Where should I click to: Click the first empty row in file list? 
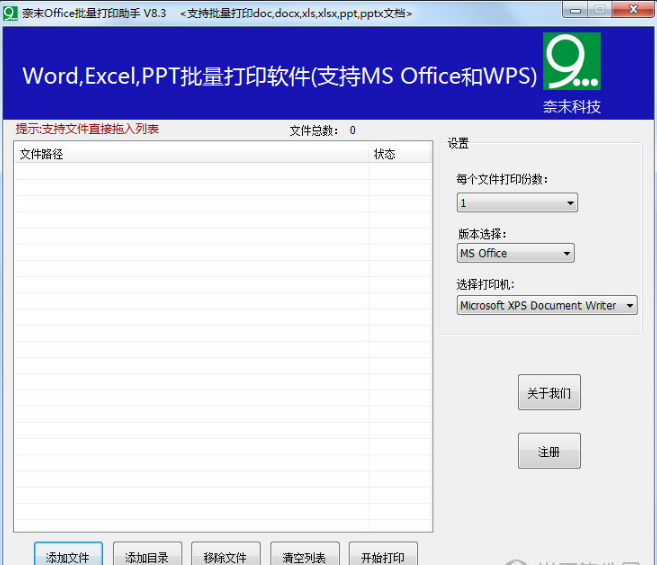tap(223, 171)
